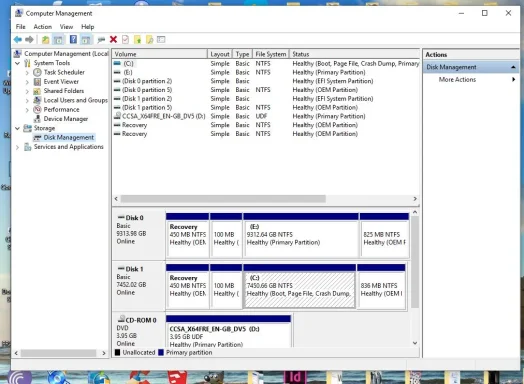Click the yellow folder with green arrow icon
524x384 pixels.
point(137,40)
